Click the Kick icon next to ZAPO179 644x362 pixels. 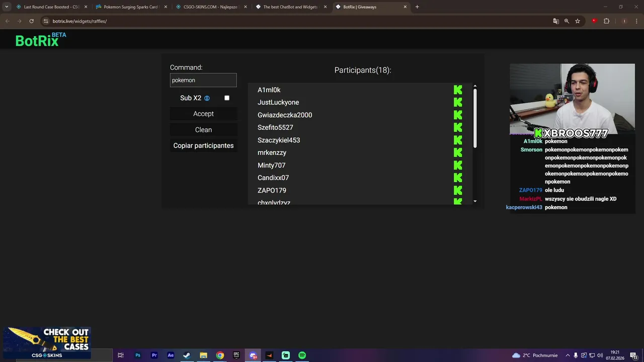click(x=458, y=191)
